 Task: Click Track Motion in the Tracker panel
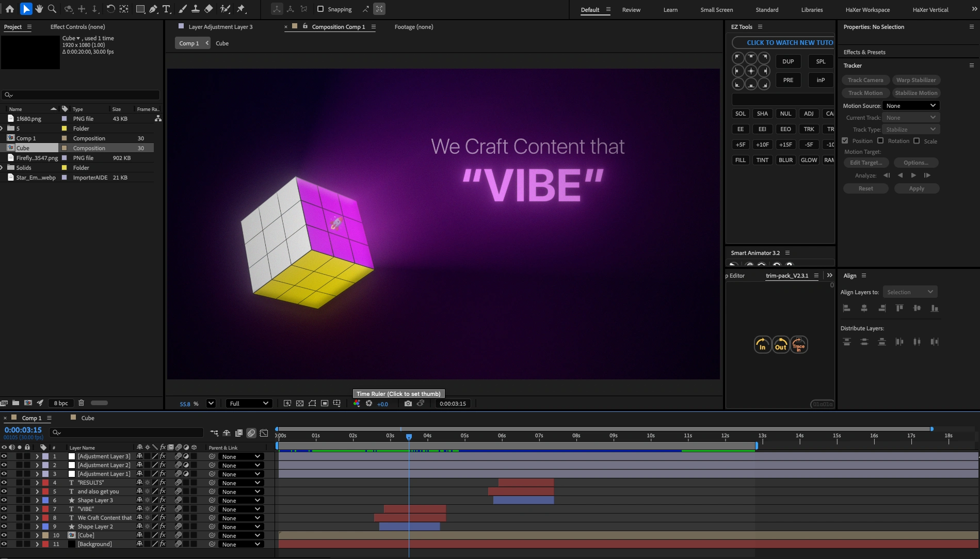tap(865, 93)
